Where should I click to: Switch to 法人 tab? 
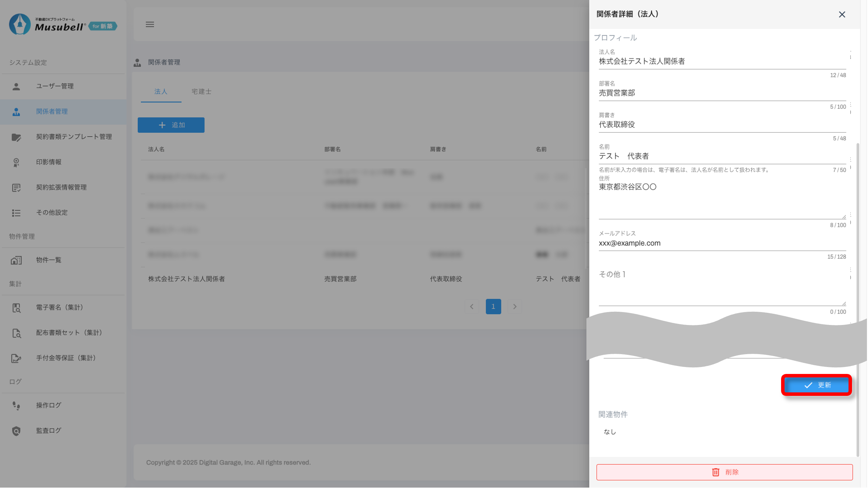(161, 91)
